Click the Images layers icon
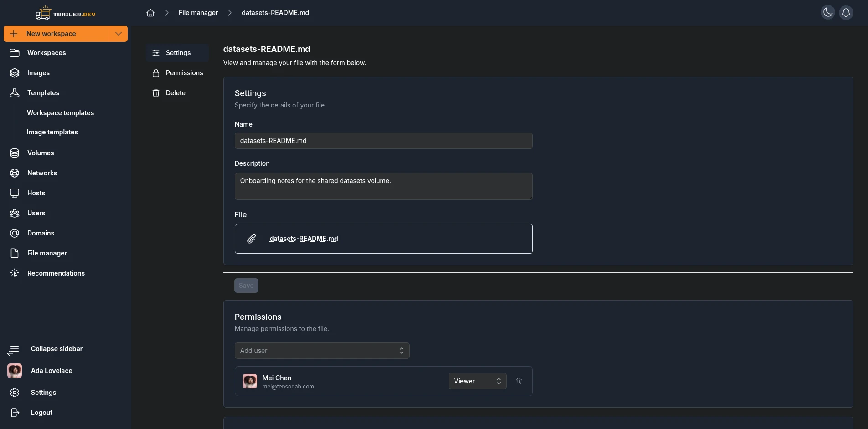The image size is (868, 429). (x=15, y=73)
